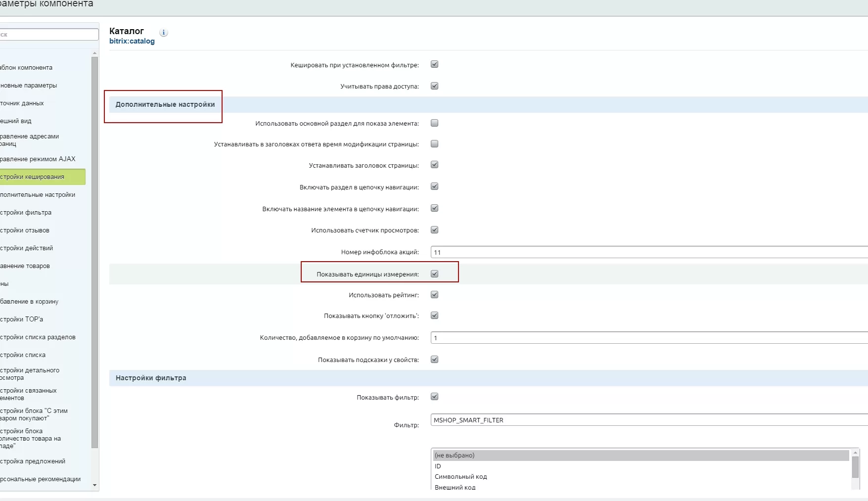Viewport: 868px width, 501px height.
Task: Go to 'С этим товаром покупают' settings
Action: (34, 414)
